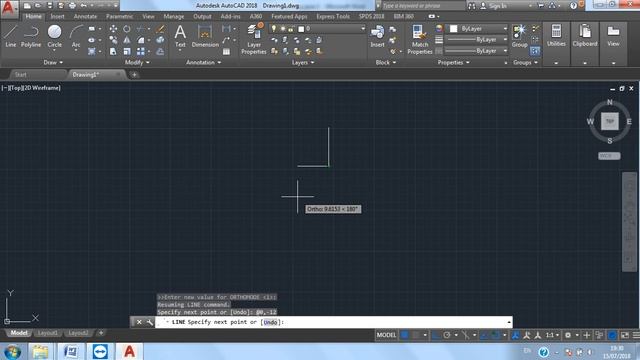640x360 pixels.
Task: Click the customize wrench in command line
Action: [149, 322]
